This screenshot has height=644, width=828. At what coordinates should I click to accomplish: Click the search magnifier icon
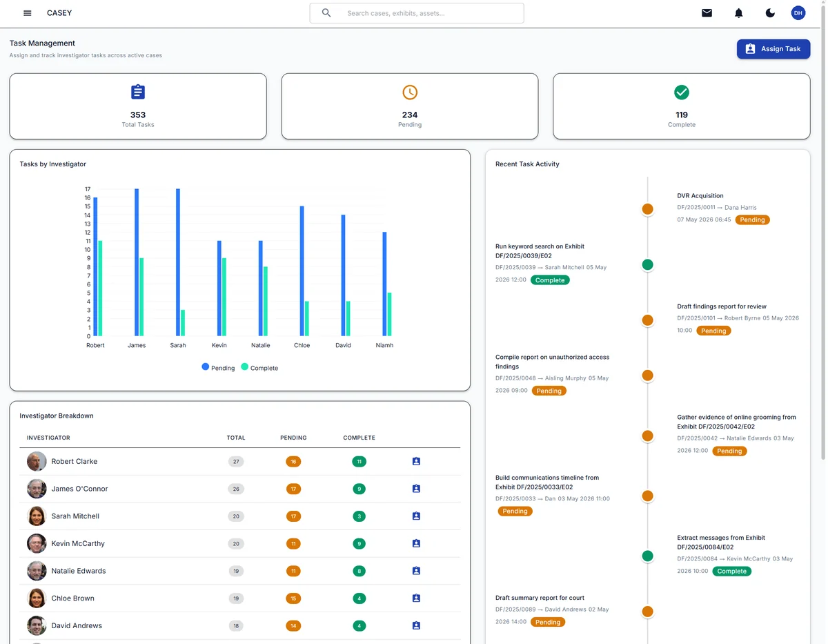click(x=326, y=13)
